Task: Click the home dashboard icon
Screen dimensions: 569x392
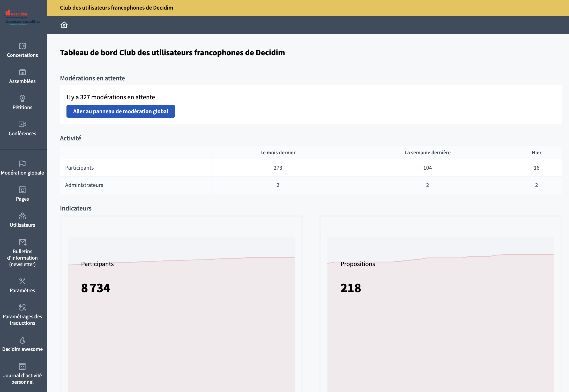Action: pyautogui.click(x=64, y=25)
